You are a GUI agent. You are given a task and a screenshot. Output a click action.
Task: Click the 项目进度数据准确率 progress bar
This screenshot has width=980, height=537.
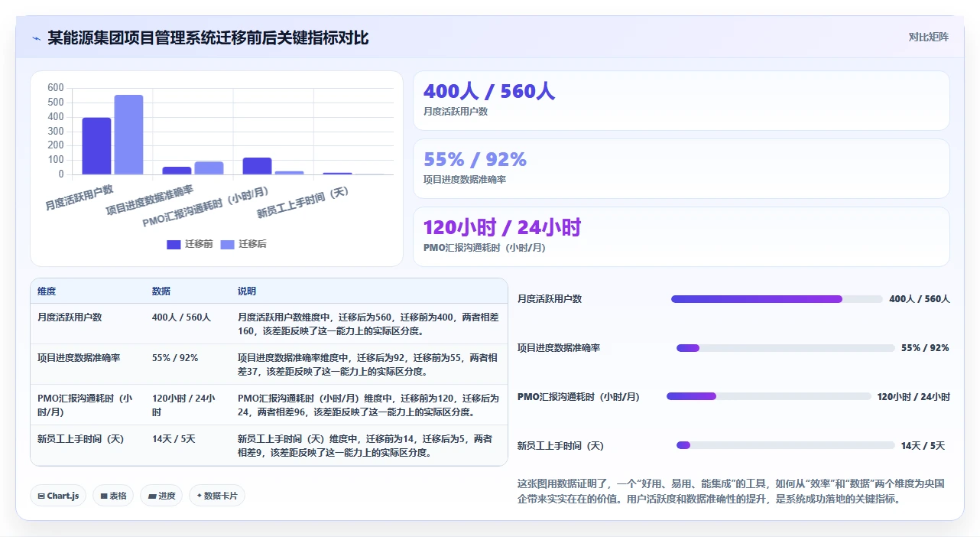coord(785,348)
